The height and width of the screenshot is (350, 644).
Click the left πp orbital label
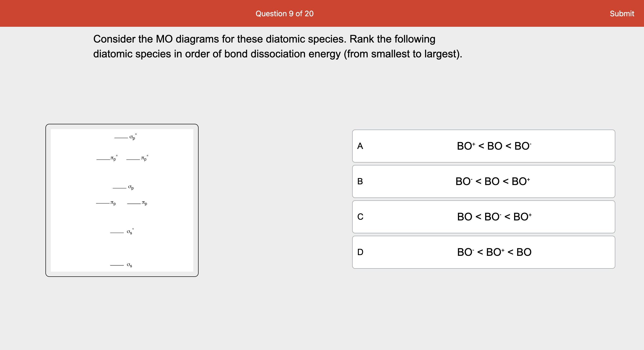pos(113,203)
